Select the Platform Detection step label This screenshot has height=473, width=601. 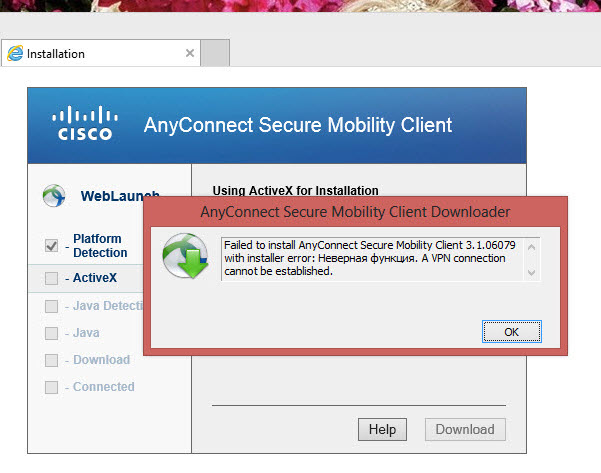tap(100, 246)
